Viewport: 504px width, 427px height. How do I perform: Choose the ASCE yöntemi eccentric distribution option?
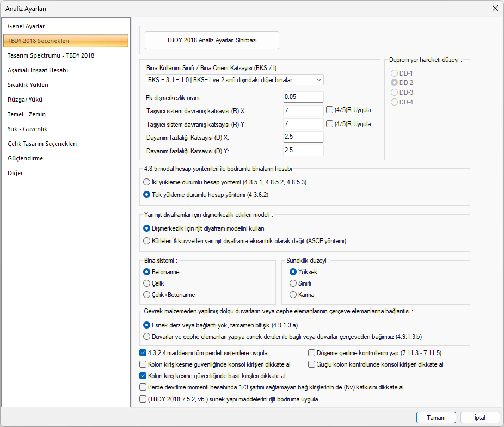pyautogui.click(x=146, y=240)
